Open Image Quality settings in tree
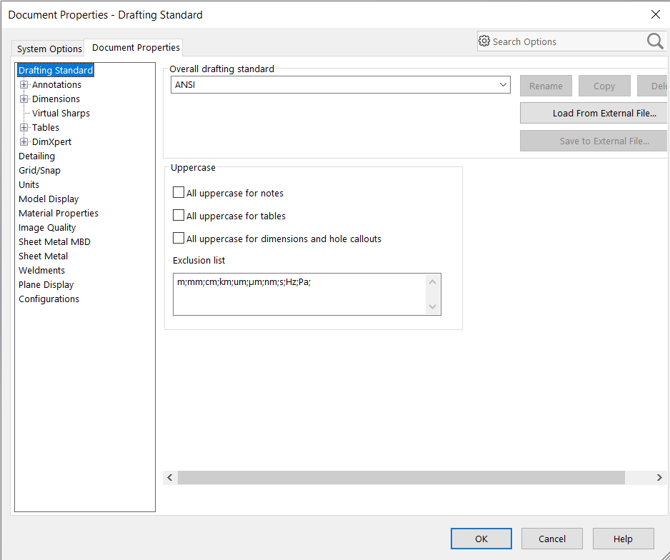The width and height of the screenshot is (670, 560). 47,228
